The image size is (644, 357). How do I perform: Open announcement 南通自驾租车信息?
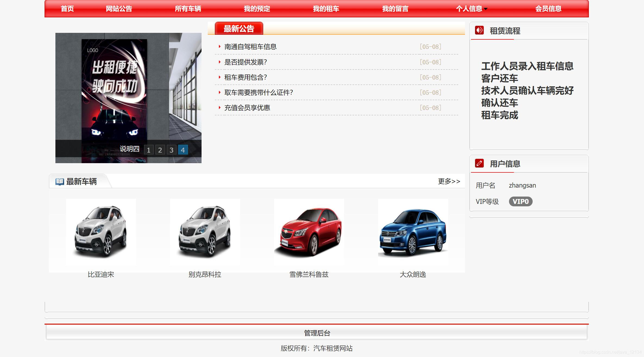pos(250,47)
